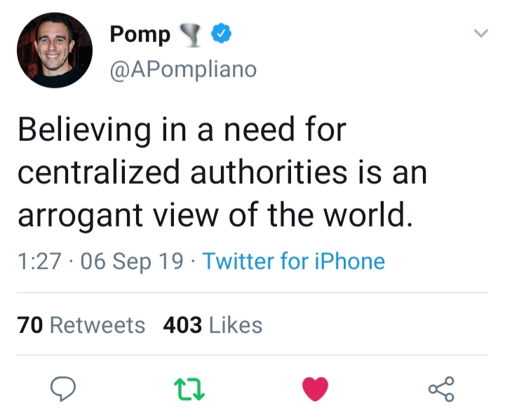Unlike the tweet via the red heart
Screen dimensions: 505x420
click(x=315, y=388)
